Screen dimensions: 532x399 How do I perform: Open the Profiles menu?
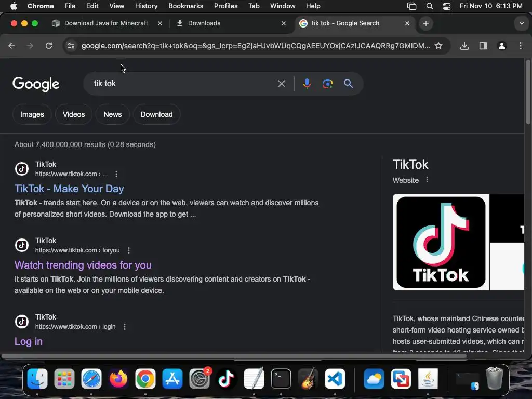tap(225, 6)
